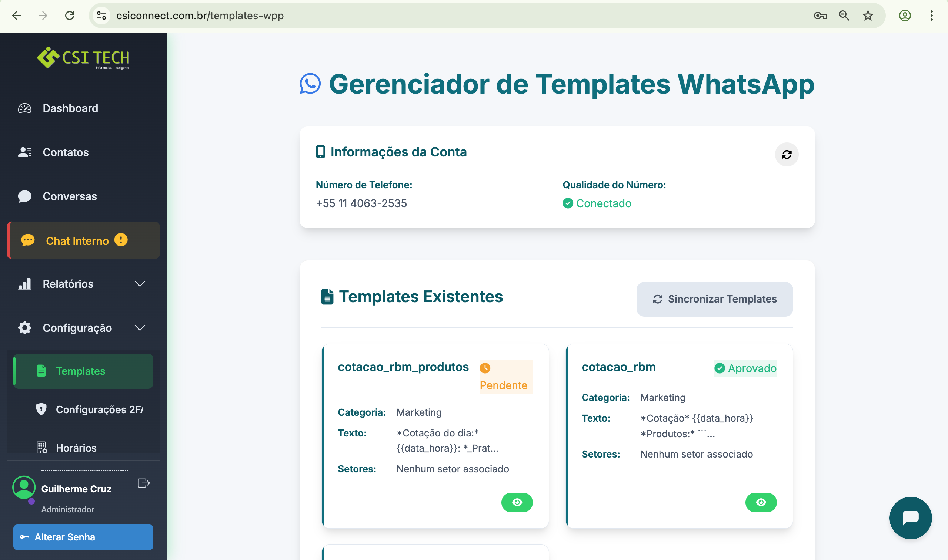948x560 pixels.
Task: Select the Contatos icon in the sidebar
Action: click(24, 152)
